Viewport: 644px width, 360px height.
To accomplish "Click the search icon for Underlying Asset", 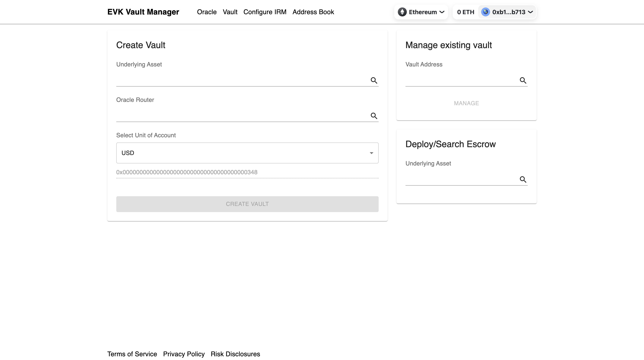I will tap(374, 80).
